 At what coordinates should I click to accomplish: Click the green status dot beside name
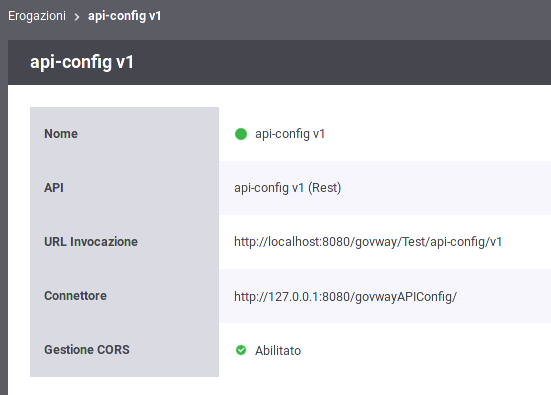(x=241, y=134)
